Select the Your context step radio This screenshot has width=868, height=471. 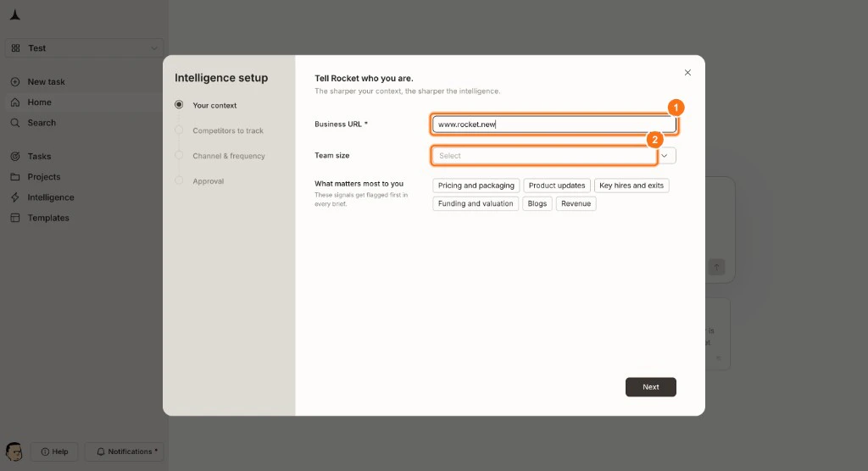[179, 104]
